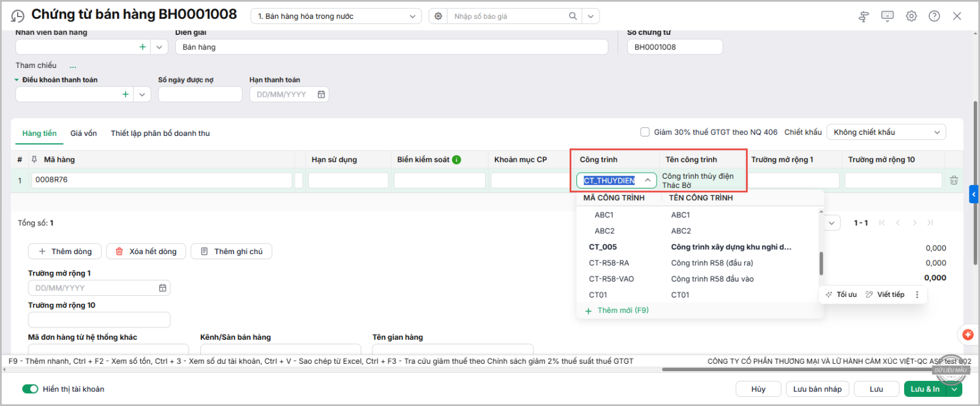Click the Thêm dòng button
The width and height of the screenshot is (980, 406).
[65, 251]
